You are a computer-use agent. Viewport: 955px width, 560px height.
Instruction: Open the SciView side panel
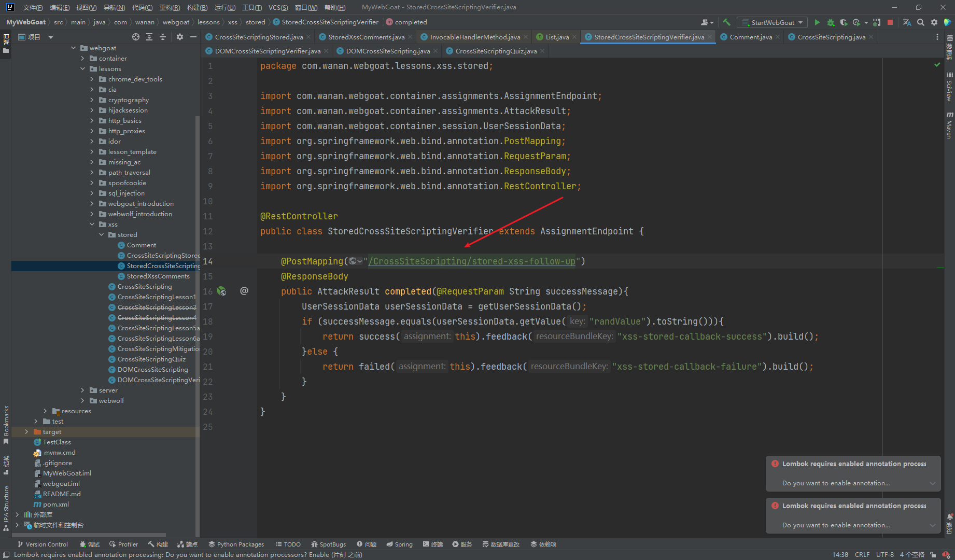[x=949, y=87]
